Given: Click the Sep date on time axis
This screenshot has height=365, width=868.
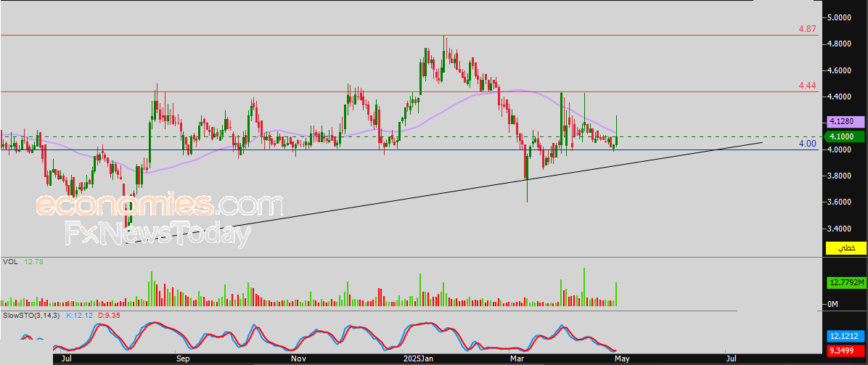Looking at the screenshot, I should tap(183, 359).
